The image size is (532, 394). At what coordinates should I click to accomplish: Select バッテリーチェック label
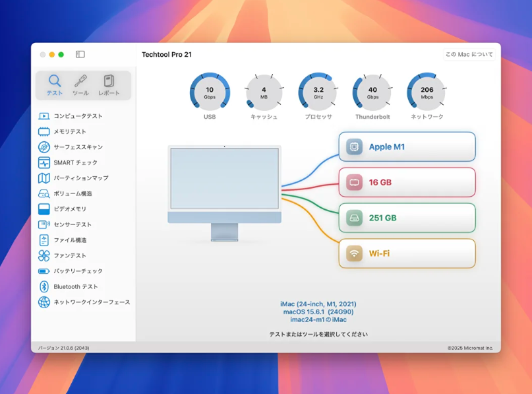78,271
